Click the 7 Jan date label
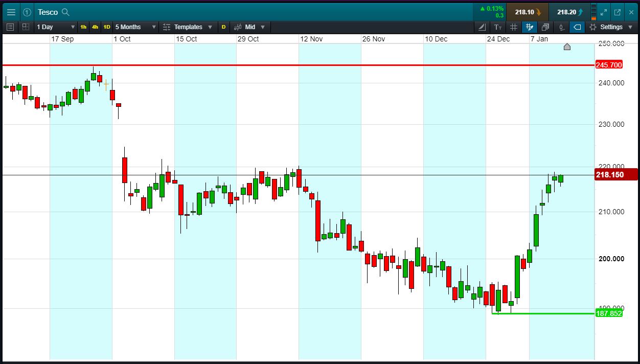The height and width of the screenshot is (364, 640). point(539,39)
